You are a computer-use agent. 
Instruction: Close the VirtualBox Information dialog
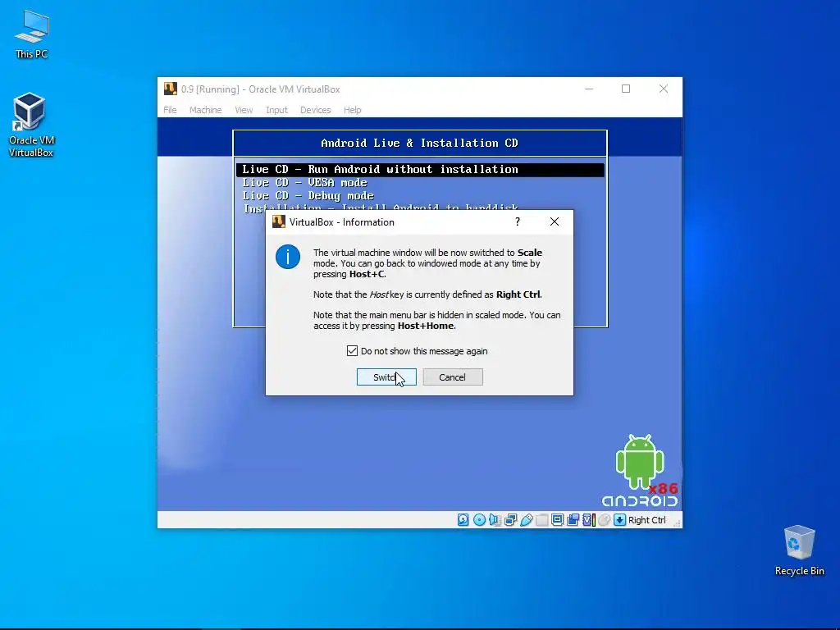pyautogui.click(x=555, y=221)
